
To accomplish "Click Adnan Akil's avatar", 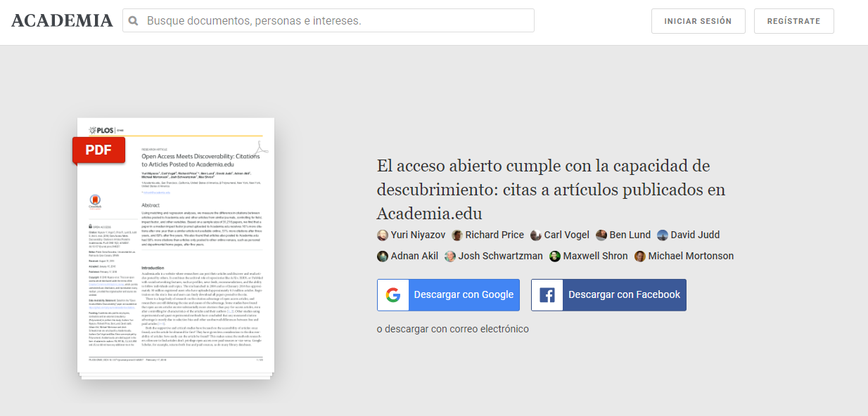I will [x=383, y=256].
